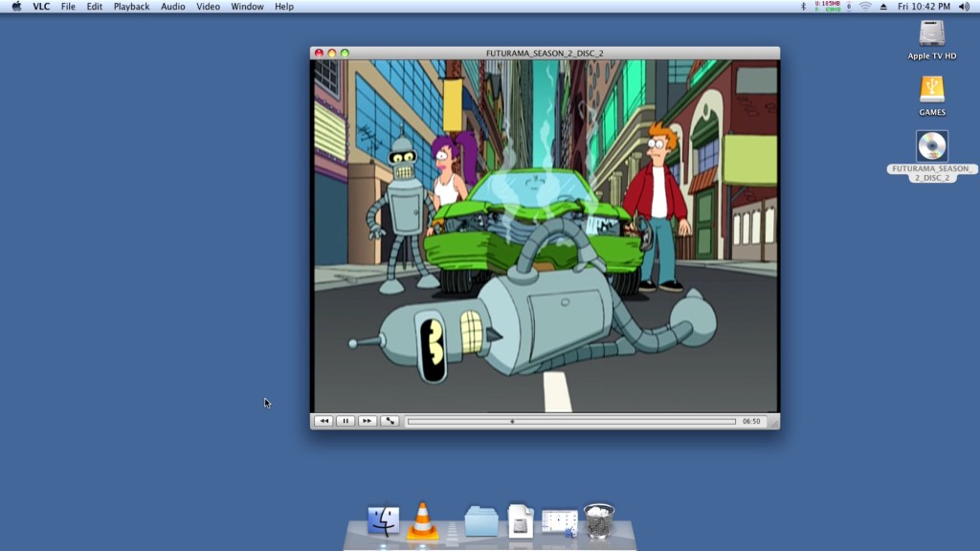Toggle Bluetooth from the menu bar
This screenshot has width=980, height=551.
pyautogui.click(x=802, y=7)
